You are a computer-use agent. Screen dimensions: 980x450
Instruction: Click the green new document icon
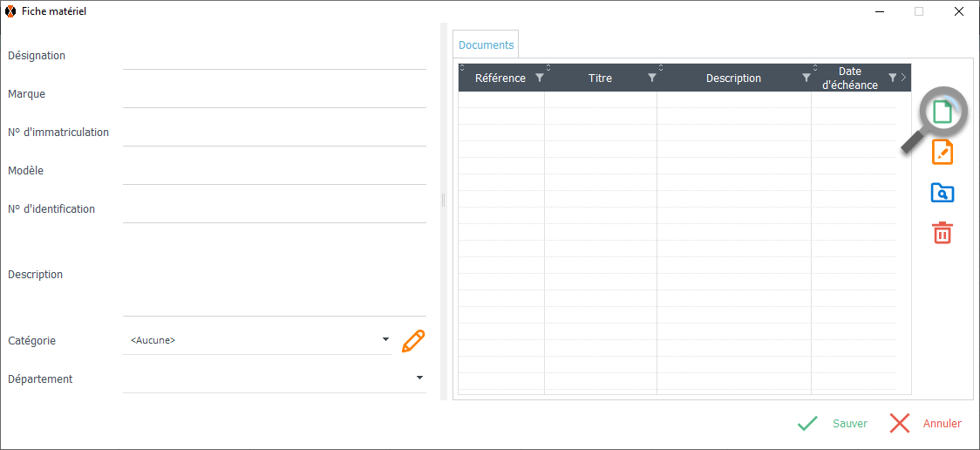(x=942, y=112)
